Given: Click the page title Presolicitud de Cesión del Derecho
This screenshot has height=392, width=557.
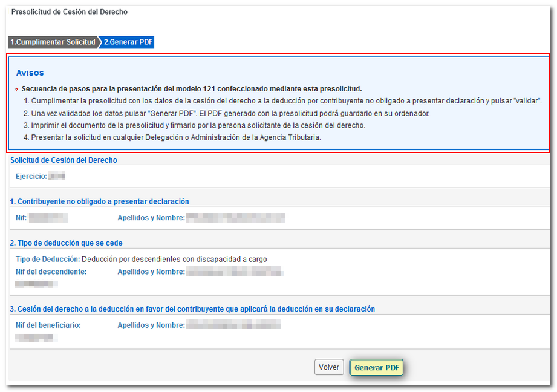Looking at the screenshot, I should (70, 12).
